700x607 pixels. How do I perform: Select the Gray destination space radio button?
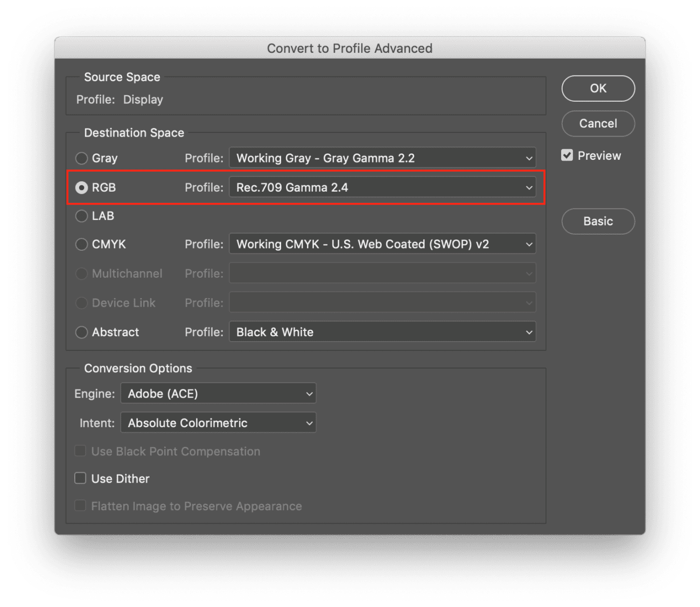[x=81, y=158]
